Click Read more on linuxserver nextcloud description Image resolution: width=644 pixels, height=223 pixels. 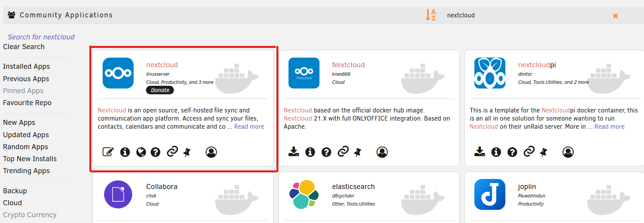[x=249, y=127]
